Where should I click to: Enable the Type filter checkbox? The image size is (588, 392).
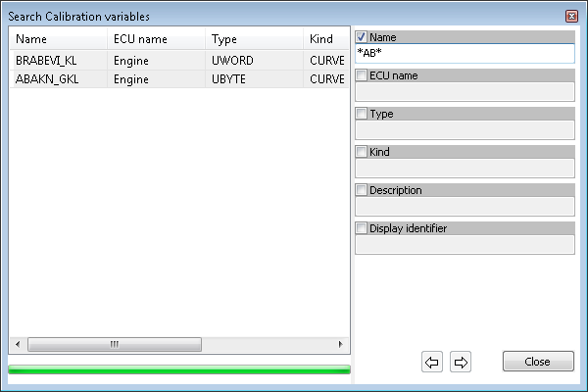pyautogui.click(x=361, y=114)
